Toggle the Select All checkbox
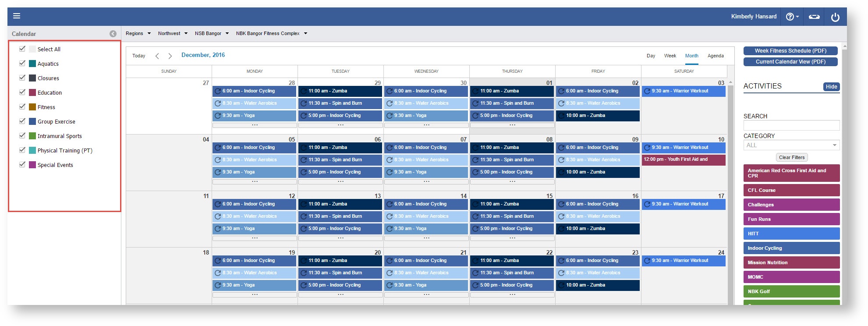The height and width of the screenshot is (326, 868). click(22, 49)
